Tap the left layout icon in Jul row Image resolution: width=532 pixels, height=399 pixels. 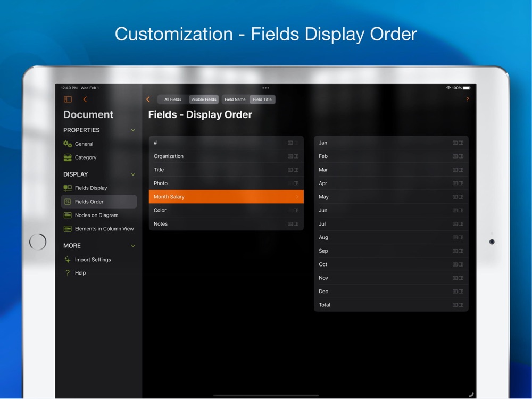click(455, 224)
